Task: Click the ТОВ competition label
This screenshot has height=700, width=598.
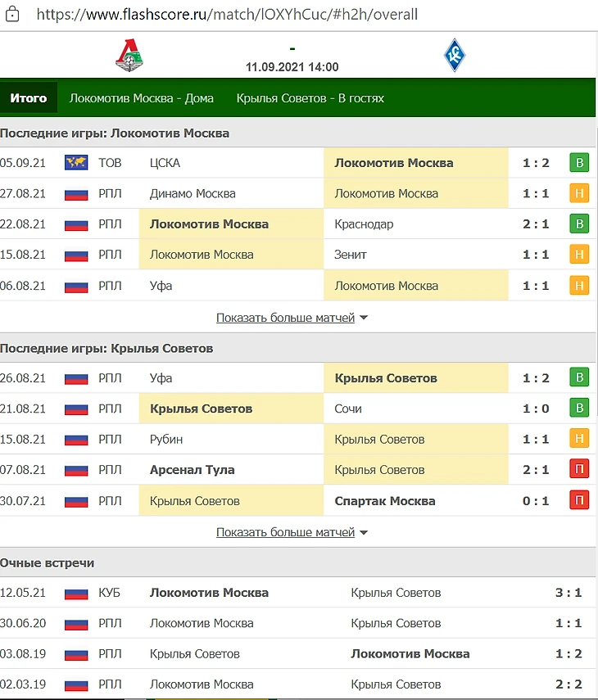Action: 110,163
